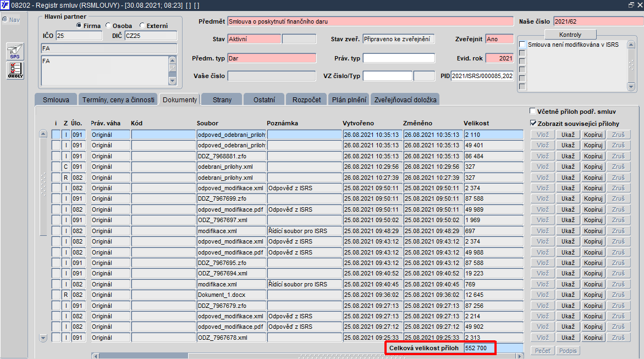Open the Zveřejňovací doložka tab

405,100
